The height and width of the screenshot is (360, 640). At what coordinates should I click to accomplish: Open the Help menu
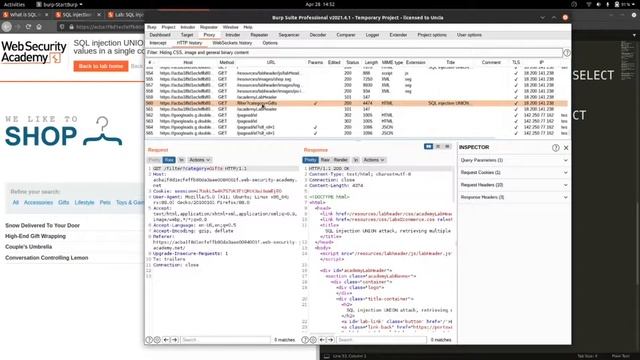click(x=248, y=27)
